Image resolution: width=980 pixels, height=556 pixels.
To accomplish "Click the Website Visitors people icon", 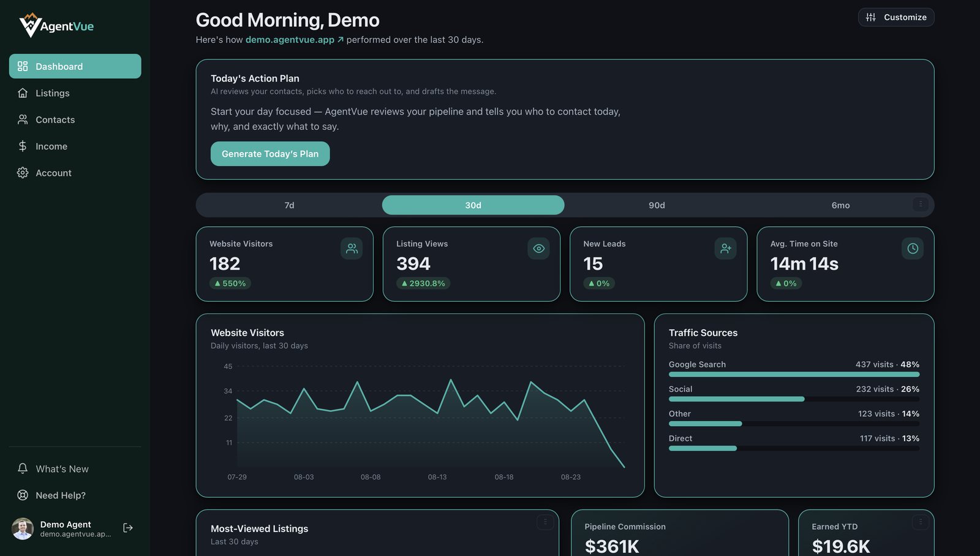I will coord(352,248).
